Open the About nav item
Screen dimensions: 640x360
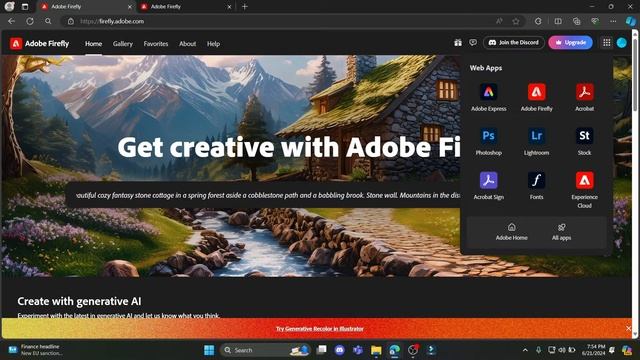pos(187,44)
